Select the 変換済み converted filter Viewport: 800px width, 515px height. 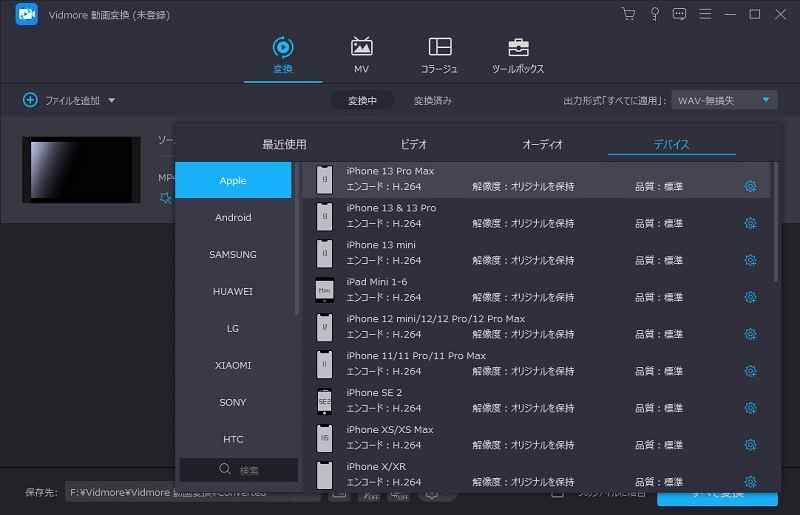(432, 101)
